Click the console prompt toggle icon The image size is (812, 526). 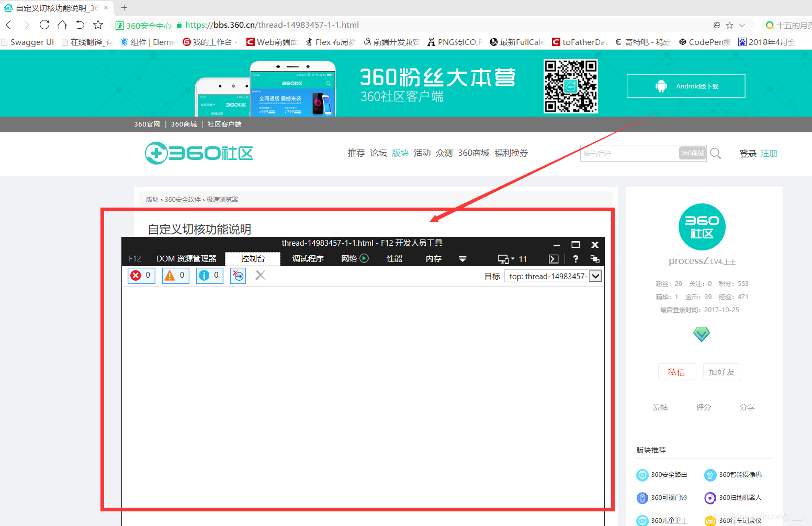(x=554, y=259)
